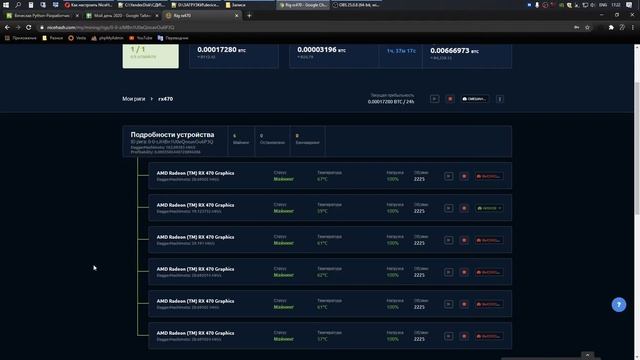Start mining on the whole rx470 rig
This screenshot has width=640, height=360.
(x=435, y=99)
